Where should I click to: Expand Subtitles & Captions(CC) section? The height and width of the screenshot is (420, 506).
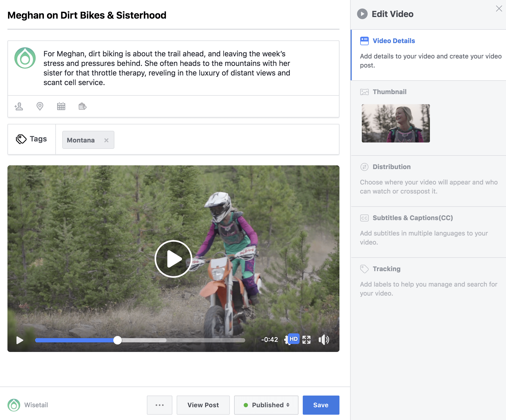pos(412,218)
